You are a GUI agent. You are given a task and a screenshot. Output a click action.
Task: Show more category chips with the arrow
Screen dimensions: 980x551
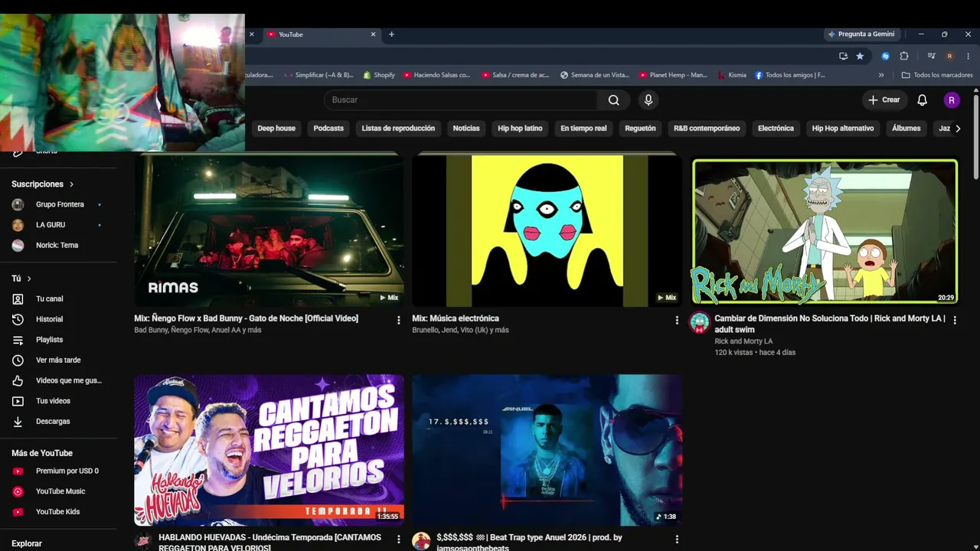[958, 129]
